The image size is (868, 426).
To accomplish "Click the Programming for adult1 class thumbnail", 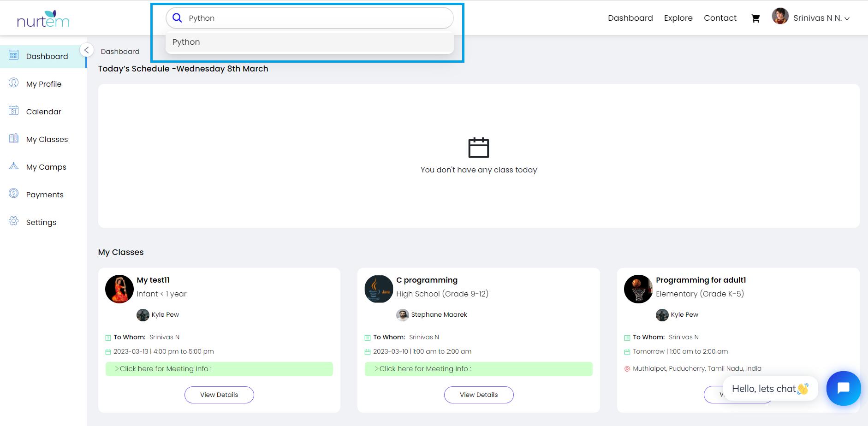I will coord(638,289).
